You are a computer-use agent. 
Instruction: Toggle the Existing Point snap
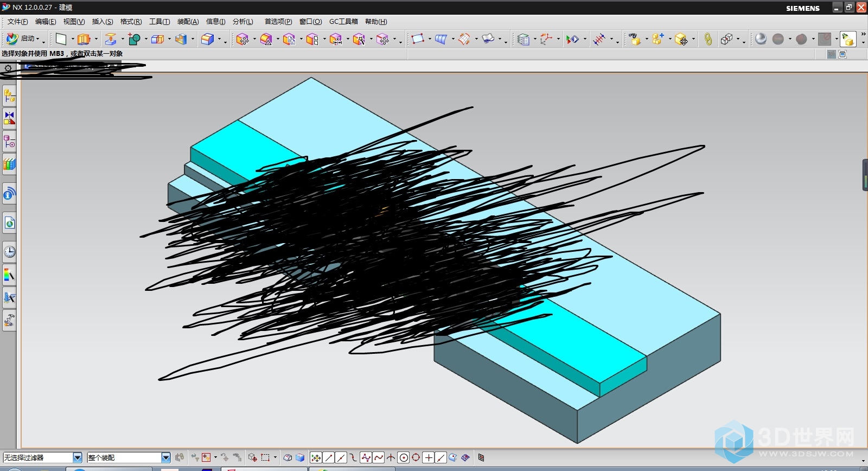coord(429,458)
